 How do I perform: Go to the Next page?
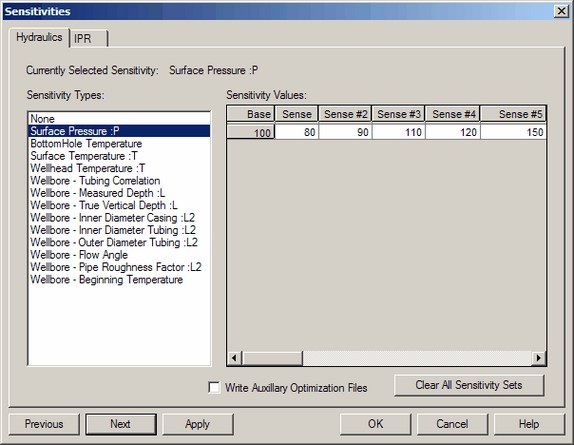pyautogui.click(x=121, y=424)
